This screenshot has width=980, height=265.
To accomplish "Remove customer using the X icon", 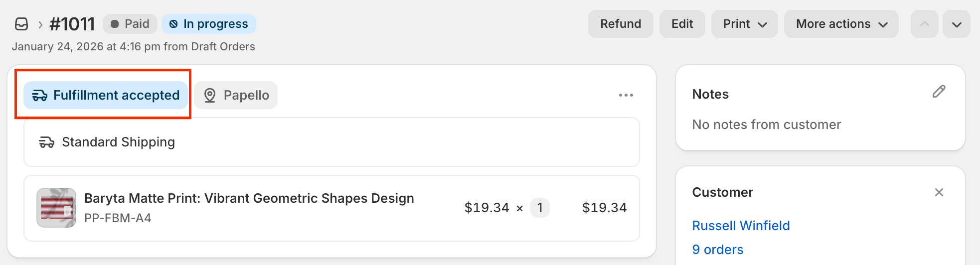I will pyautogui.click(x=939, y=192).
